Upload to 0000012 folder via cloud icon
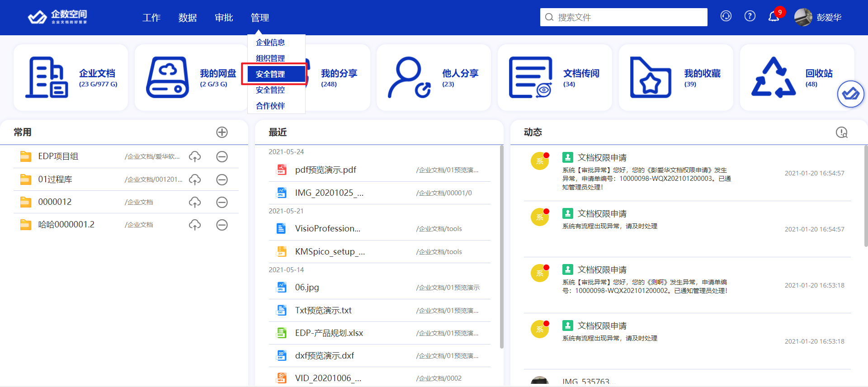Screen dimensions: 868x387 (x=195, y=202)
